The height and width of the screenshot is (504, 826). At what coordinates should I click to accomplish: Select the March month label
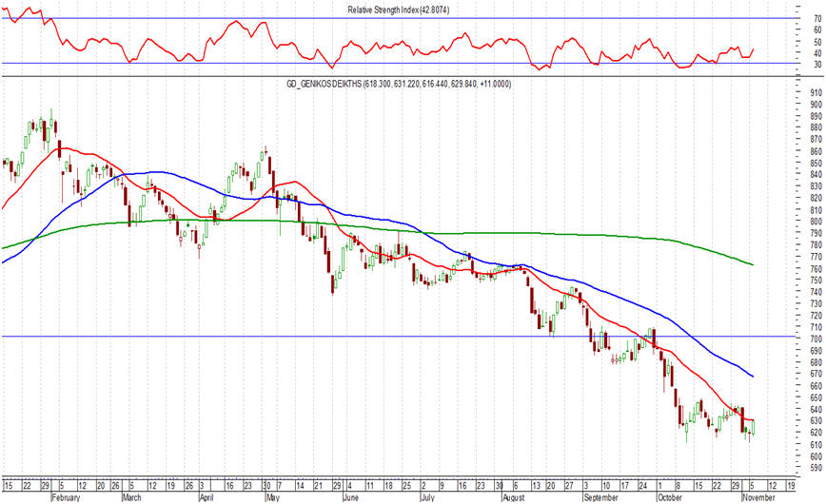coord(131,497)
